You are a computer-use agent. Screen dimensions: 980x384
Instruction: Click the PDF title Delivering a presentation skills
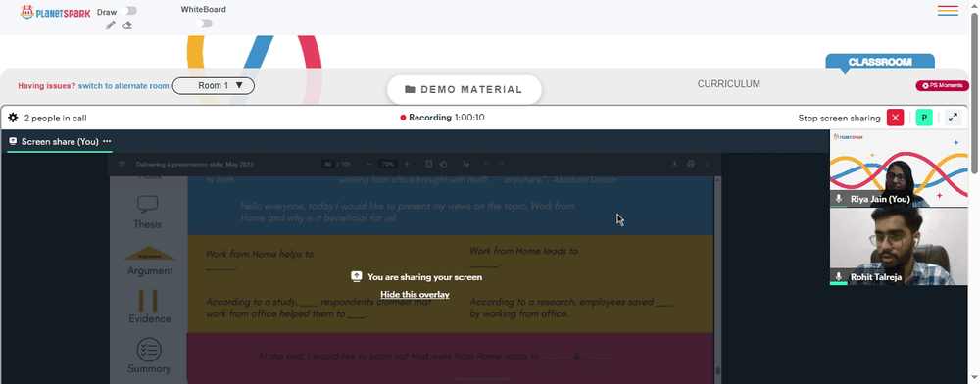(194, 165)
